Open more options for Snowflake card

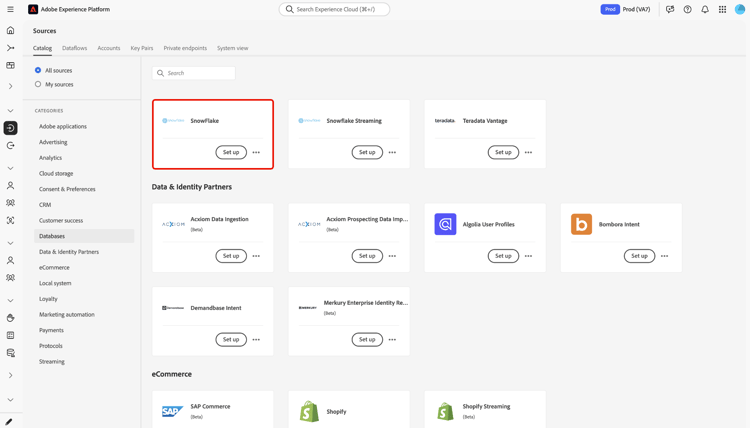coord(256,153)
